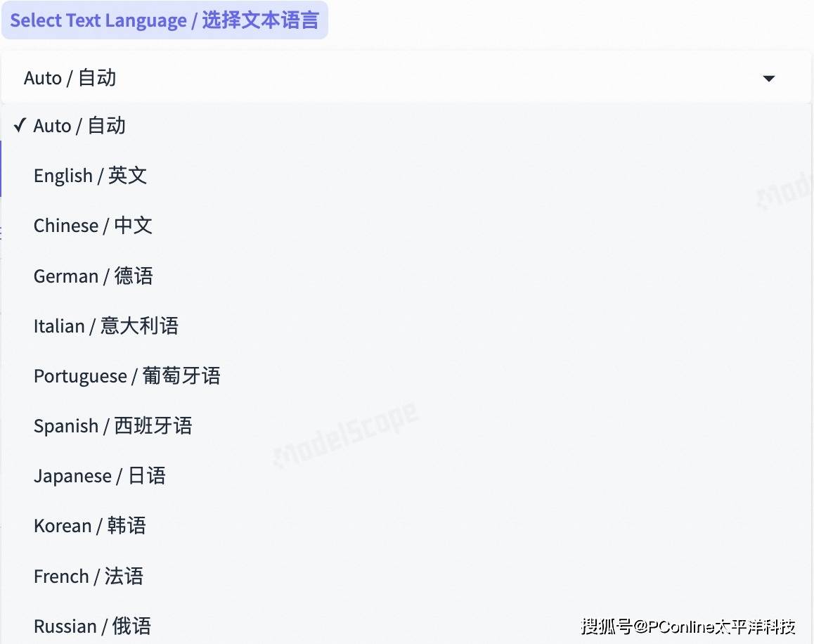Click the 搜狐号@PConline太平洋科技 watermark text
The image size is (814, 644).
687,626
